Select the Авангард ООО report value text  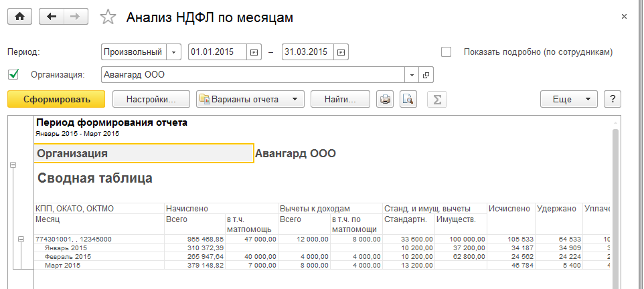pos(296,154)
